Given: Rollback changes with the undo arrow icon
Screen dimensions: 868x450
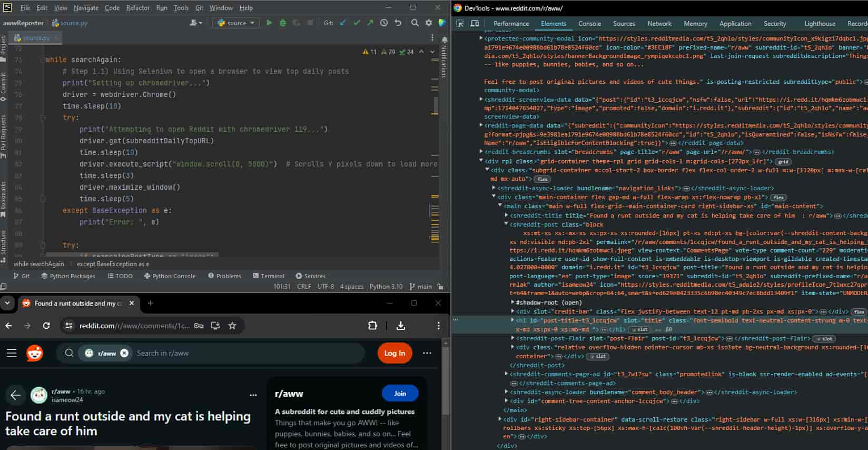Looking at the screenshot, I should pyautogui.click(x=398, y=23).
